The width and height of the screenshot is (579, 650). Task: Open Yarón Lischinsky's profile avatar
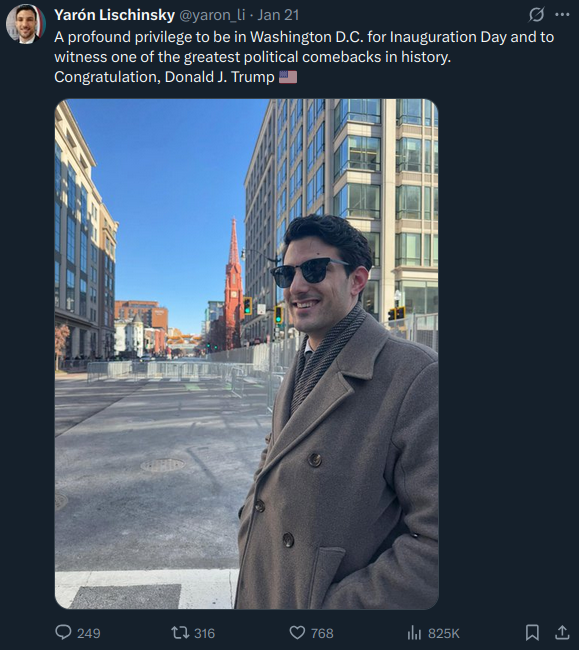coord(26,24)
